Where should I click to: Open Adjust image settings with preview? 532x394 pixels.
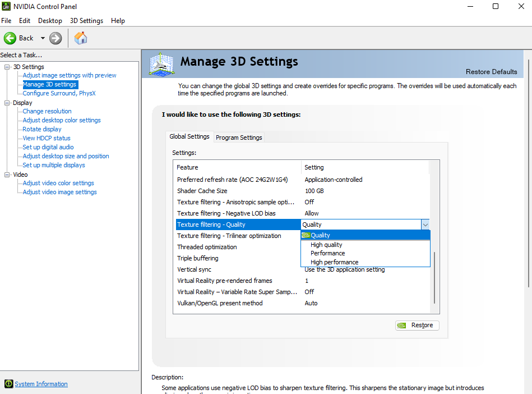pyautogui.click(x=69, y=75)
